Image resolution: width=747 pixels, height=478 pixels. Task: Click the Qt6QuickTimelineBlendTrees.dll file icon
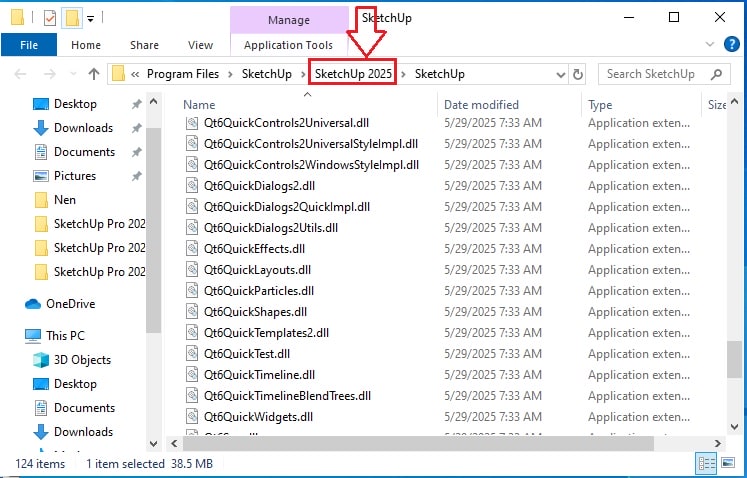pyautogui.click(x=192, y=396)
